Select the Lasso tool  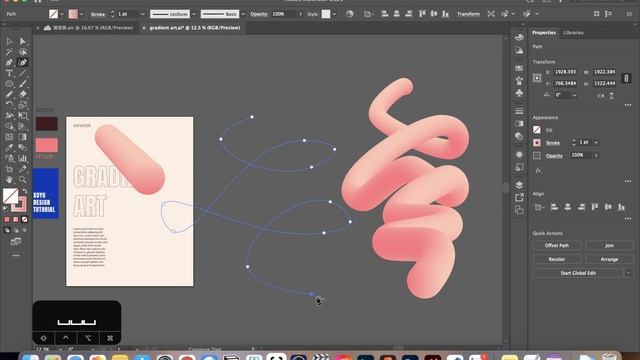tap(23, 52)
